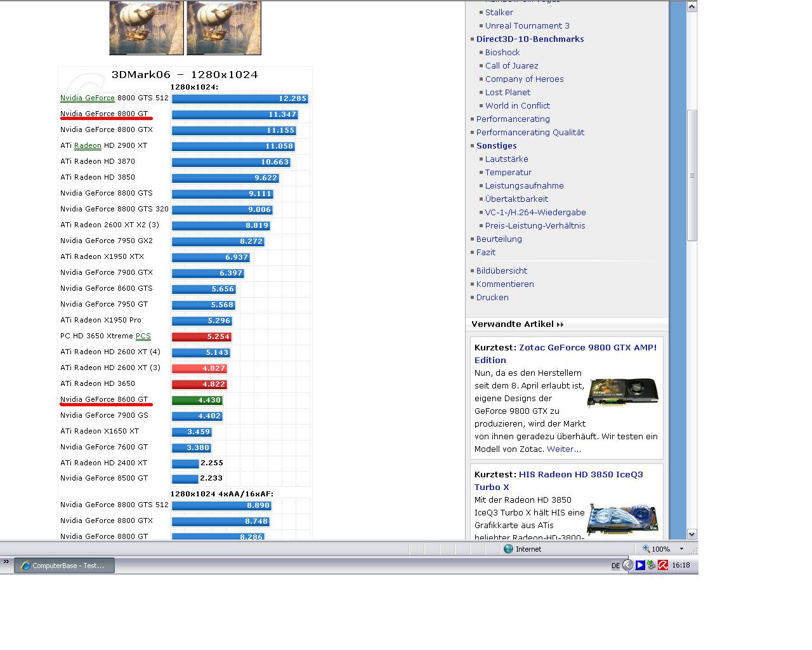This screenshot has height=650, width=812.
Task: Expand the taskbar quick launch chevron
Action: (x=6, y=562)
